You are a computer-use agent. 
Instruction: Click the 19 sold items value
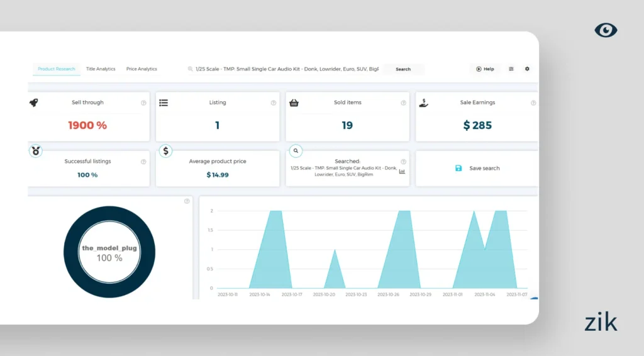click(347, 125)
